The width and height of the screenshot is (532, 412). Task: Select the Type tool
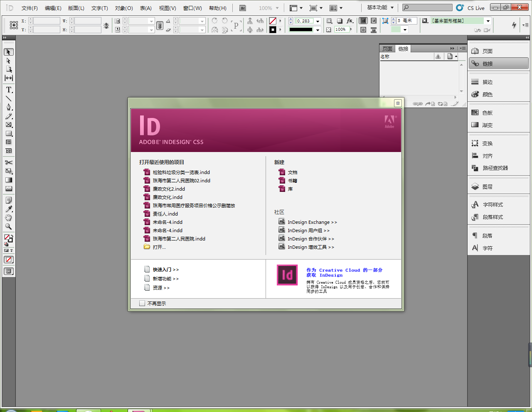pos(9,90)
